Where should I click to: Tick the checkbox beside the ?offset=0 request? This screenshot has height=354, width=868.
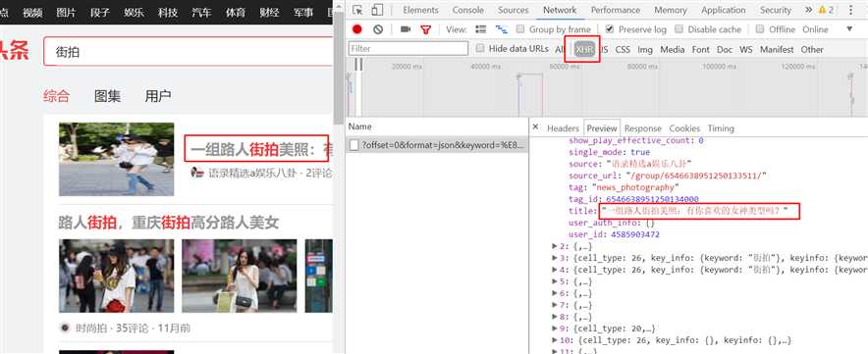(x=354, y=145)
